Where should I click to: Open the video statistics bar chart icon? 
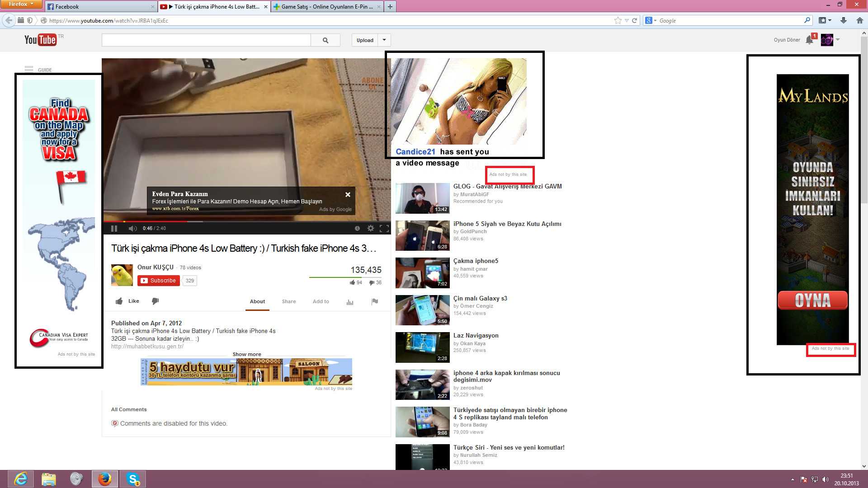click(350, 302)
